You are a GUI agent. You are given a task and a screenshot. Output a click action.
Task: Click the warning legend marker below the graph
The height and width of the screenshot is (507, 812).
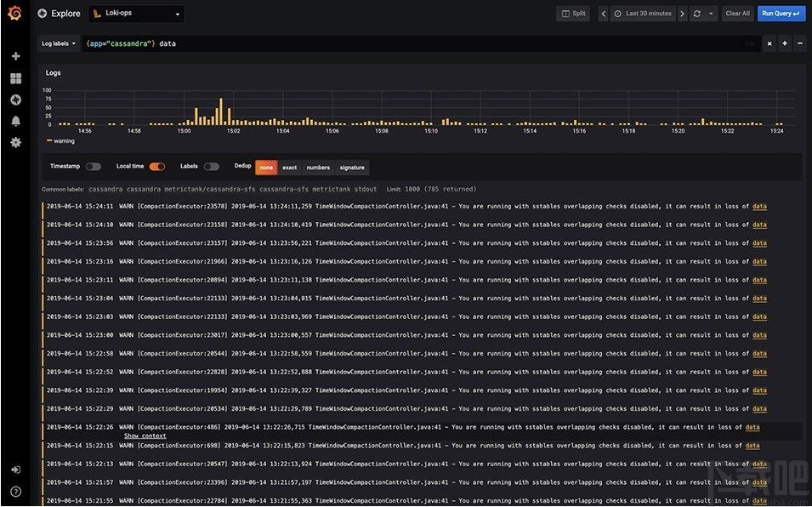51,141
